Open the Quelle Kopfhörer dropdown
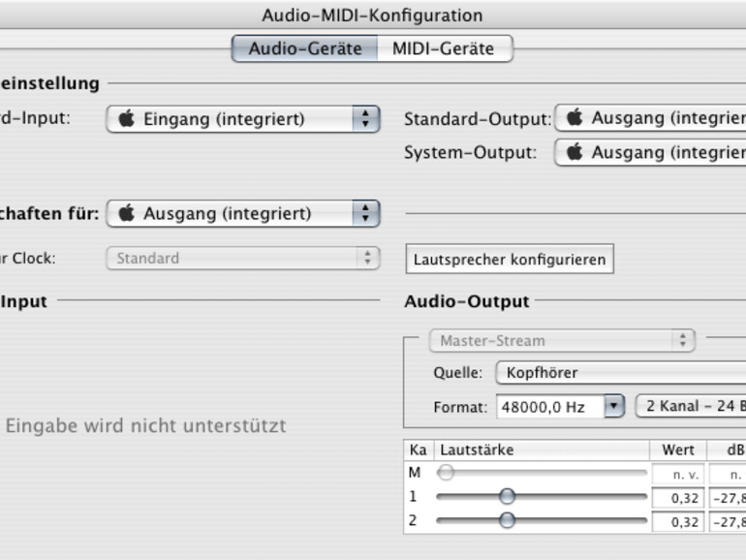 coord(620,373)
